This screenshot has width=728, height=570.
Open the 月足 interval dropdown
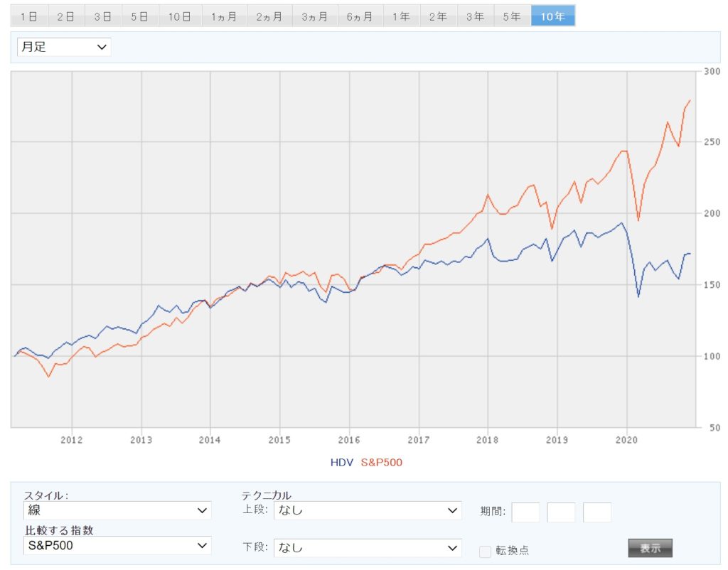pos(64,47)
